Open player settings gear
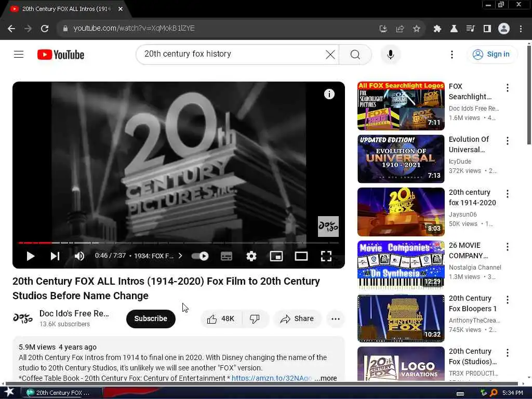Image resolution: width=532 pixels, height=399 pixels. click(x=251, y=256)
